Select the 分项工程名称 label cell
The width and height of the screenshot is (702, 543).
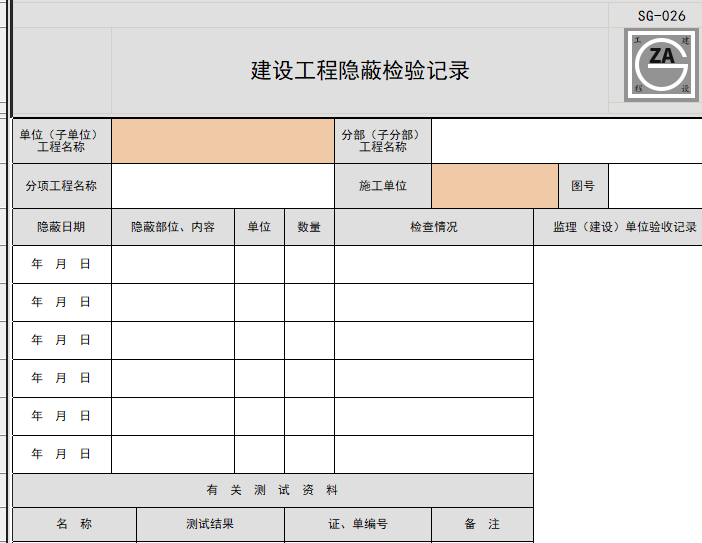pyautogui.click(x=62, y=186)
